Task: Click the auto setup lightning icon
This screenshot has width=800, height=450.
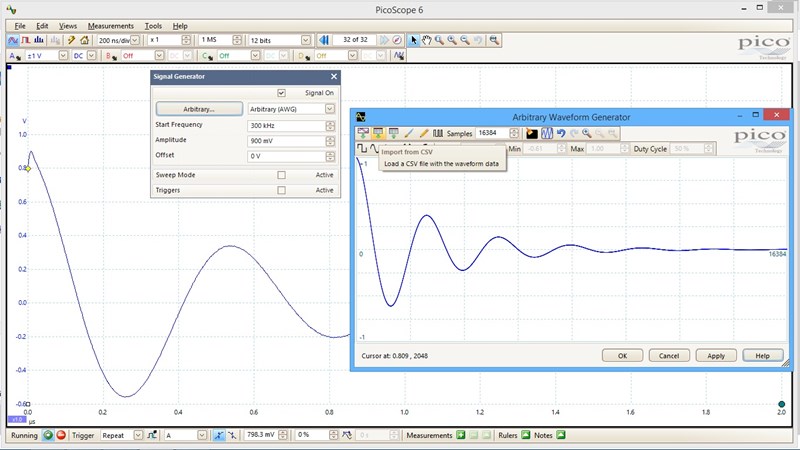Action: tap(71, 40)
